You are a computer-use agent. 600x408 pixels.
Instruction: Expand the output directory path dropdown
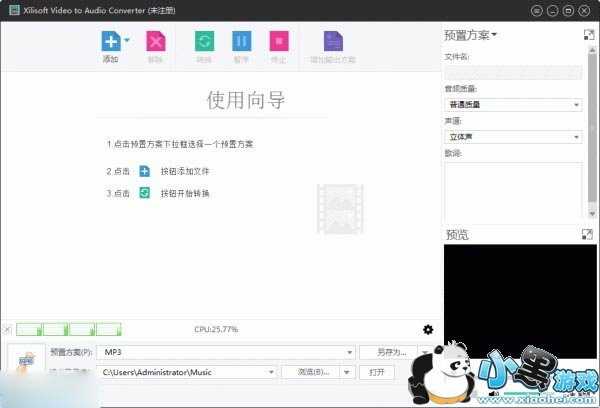[270, 372]
